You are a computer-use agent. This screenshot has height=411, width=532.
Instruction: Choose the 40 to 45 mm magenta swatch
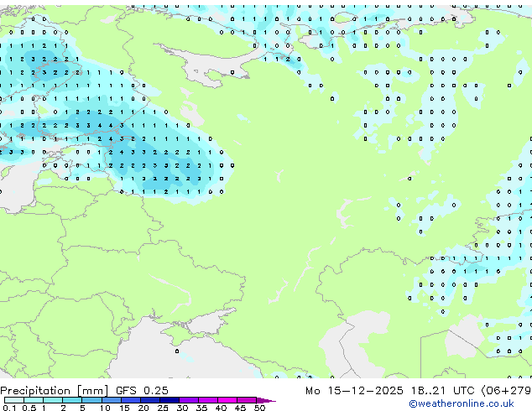click(x=227, y=400)
